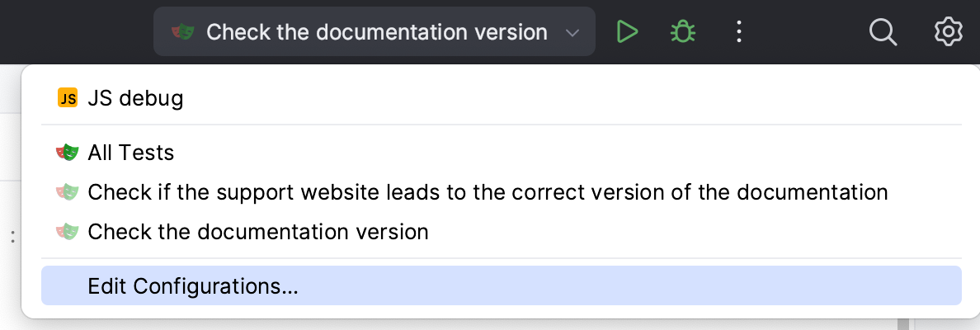Start debugging with the green bug icon

tap(682, 32)
